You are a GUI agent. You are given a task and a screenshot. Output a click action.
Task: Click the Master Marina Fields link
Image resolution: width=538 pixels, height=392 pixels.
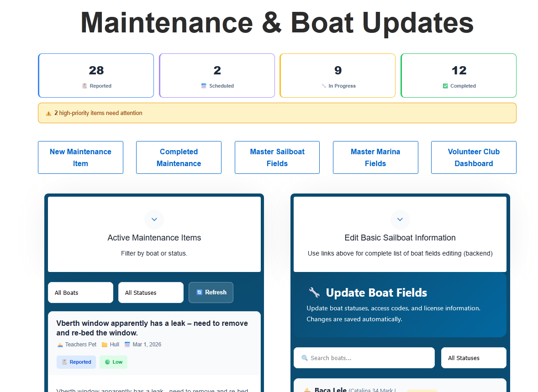pyautogui.click(x=375, y=157)
